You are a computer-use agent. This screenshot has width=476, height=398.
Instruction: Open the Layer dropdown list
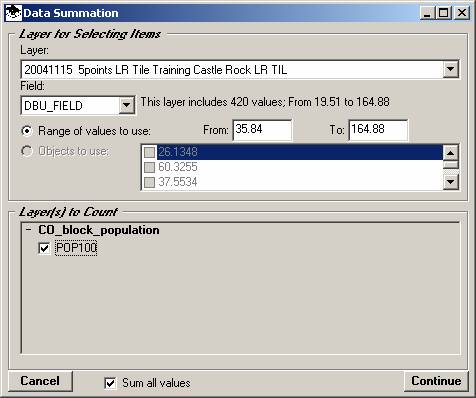coord(450,69)
